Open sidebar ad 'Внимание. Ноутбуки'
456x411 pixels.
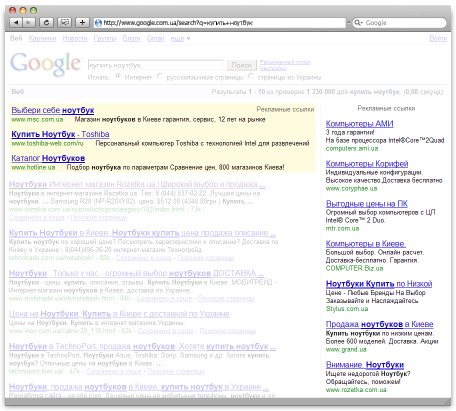pos(365,364)
